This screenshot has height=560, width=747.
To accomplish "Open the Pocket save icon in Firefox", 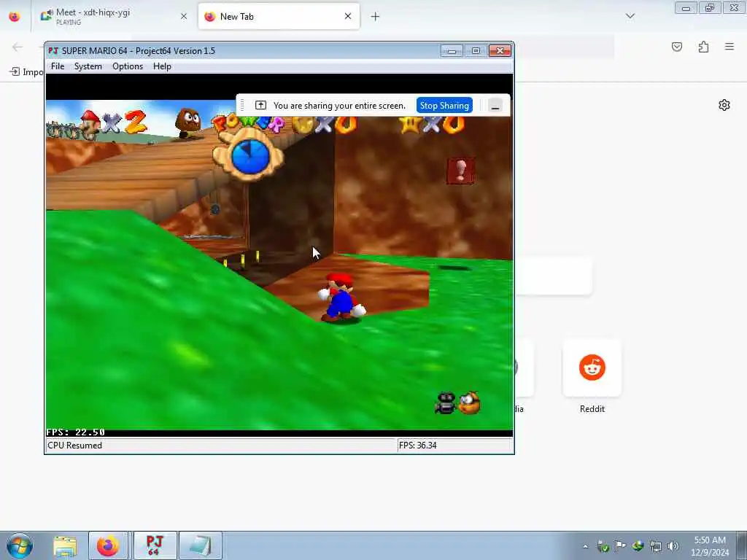I will point(677,47).
